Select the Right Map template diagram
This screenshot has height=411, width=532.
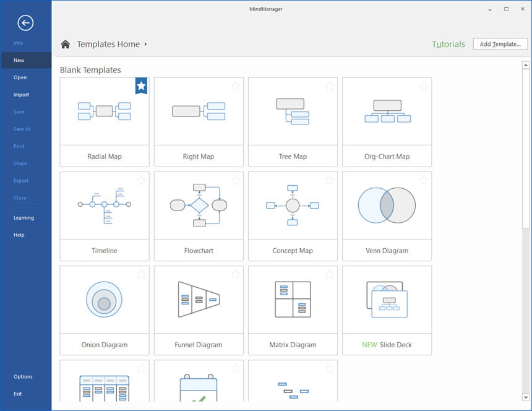(x=199, y=111)
